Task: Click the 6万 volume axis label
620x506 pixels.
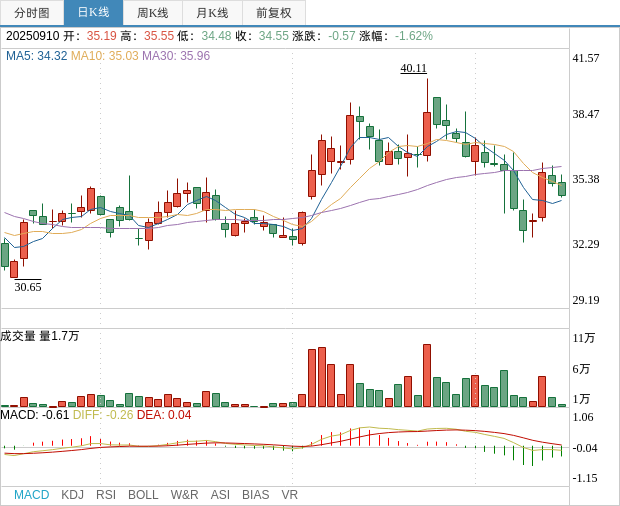Action: point(581,369)
